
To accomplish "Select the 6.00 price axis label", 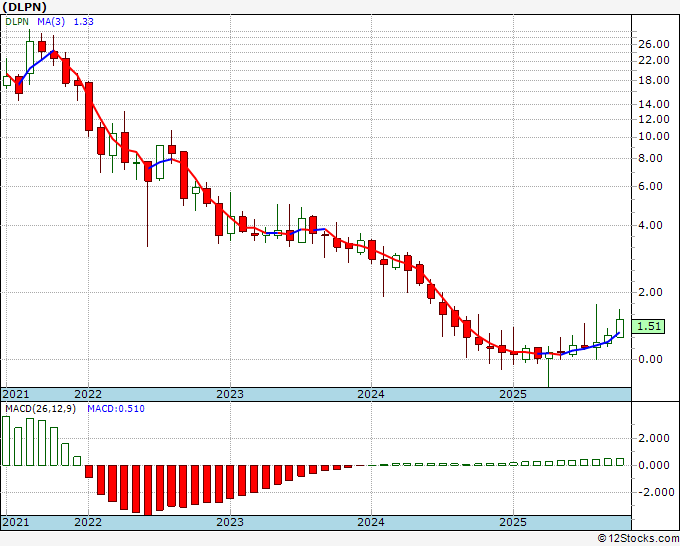I will tap(651, 186).
